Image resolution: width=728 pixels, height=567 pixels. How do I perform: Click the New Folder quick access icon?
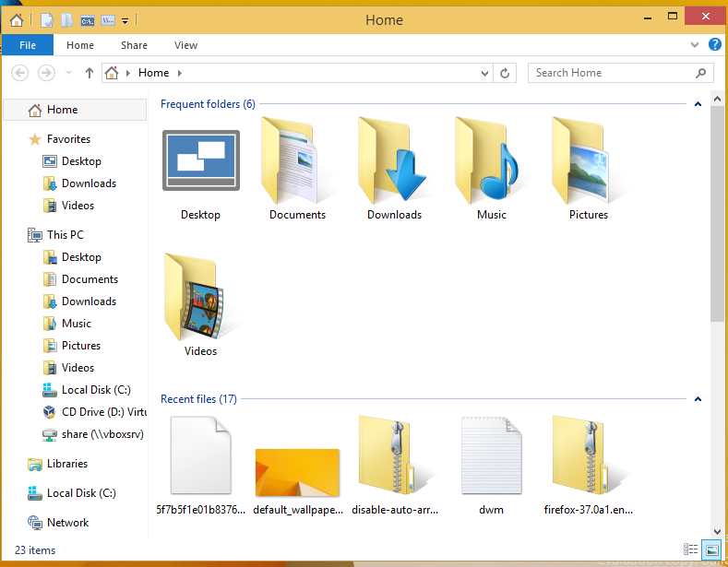(x=66, y=20)
